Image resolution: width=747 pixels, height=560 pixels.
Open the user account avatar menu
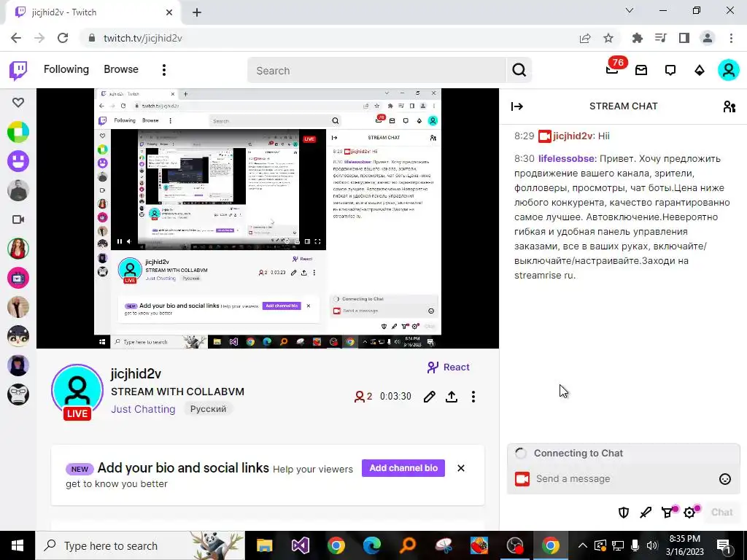pyautogui.click(x=729, y=70)
